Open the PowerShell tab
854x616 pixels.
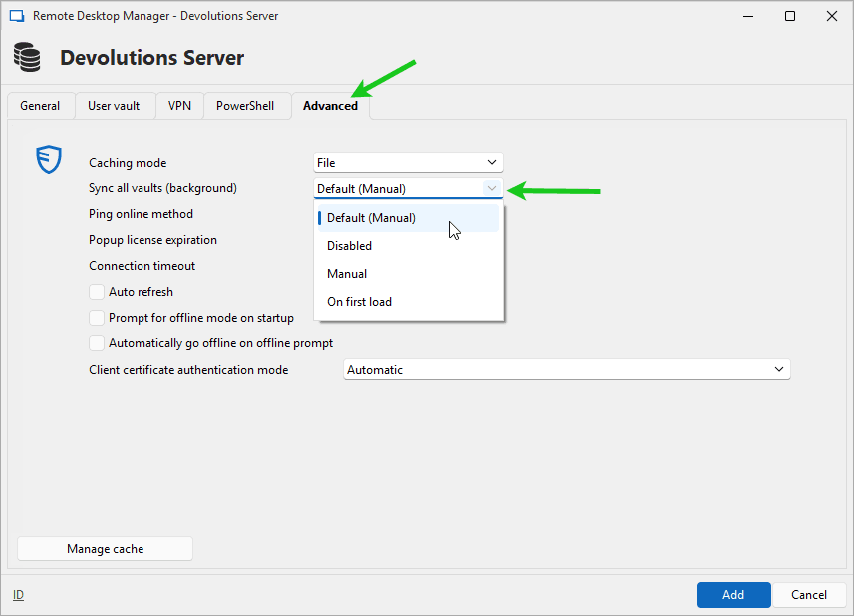(246, 105)
